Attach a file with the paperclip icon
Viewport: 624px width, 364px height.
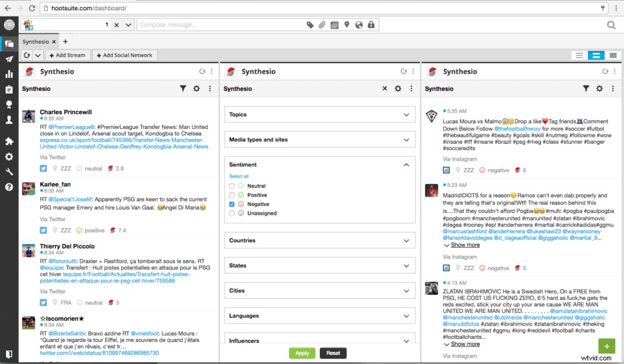point(322,24)
